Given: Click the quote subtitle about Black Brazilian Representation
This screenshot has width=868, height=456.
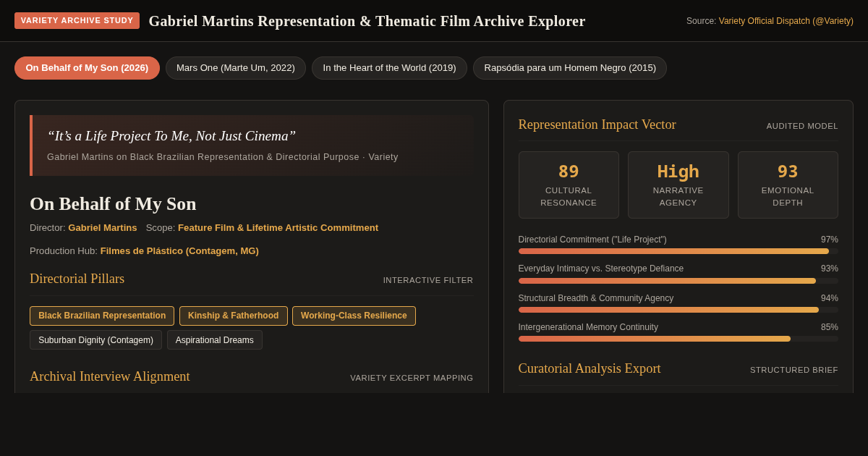Looking at the screenshot, I should [223, 157].
